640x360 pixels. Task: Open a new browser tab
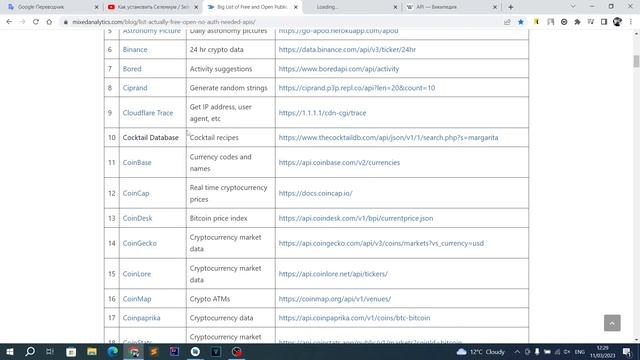[x=511, y=7]
